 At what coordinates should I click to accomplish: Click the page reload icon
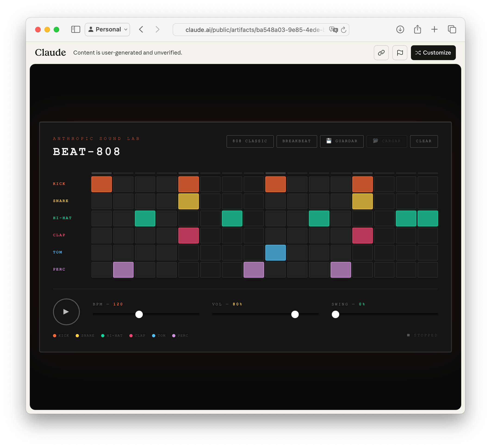coord(343,30)
